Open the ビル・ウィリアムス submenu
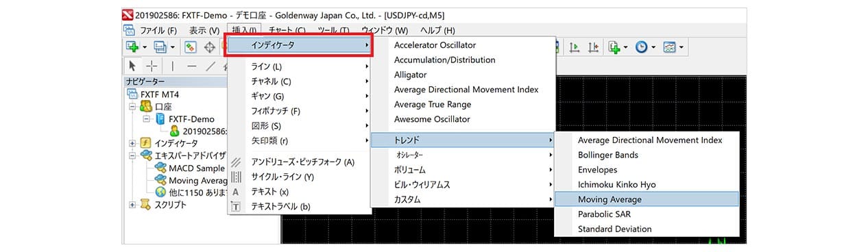The height and width of the screenshot is (252, 868). [462, 185]
